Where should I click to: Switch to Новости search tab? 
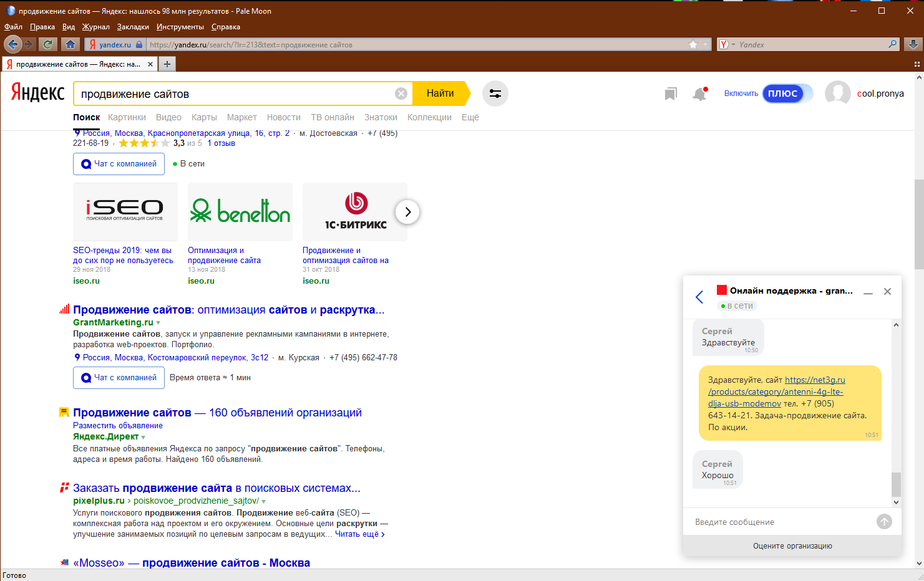click(x=284, y=117)
